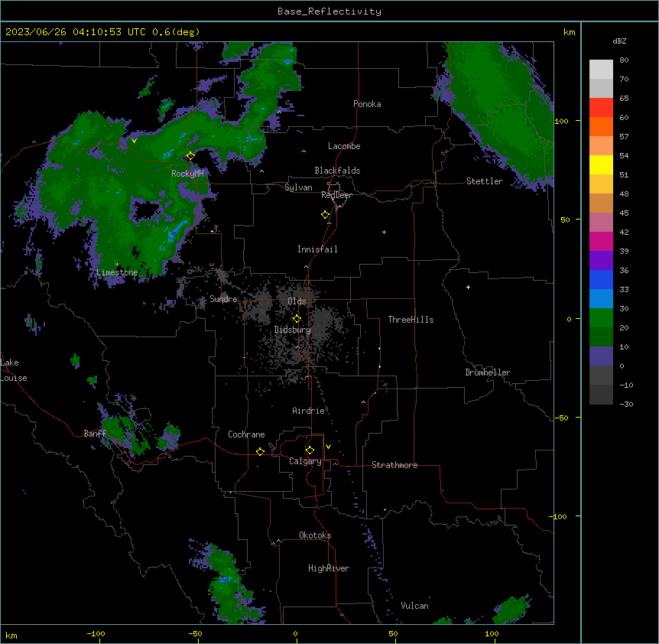Click the Lake Louise label
Screen dimensions: 659x644
tap(14, 370)
